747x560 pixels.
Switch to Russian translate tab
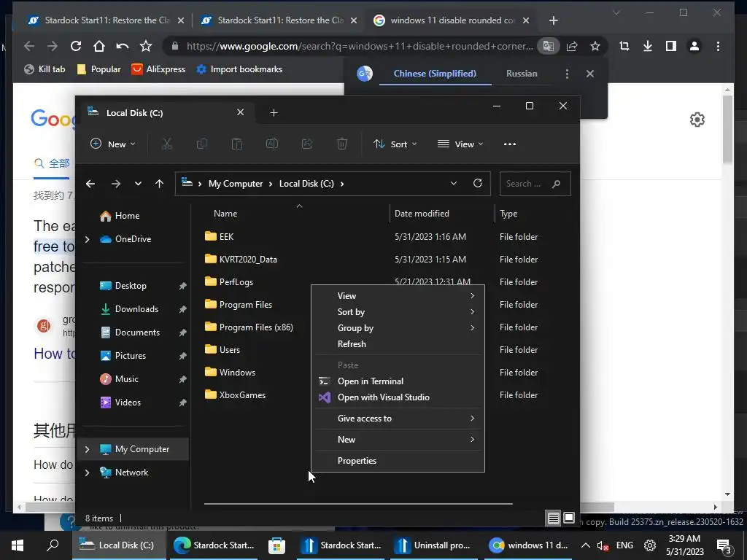(x=522, y=74)
